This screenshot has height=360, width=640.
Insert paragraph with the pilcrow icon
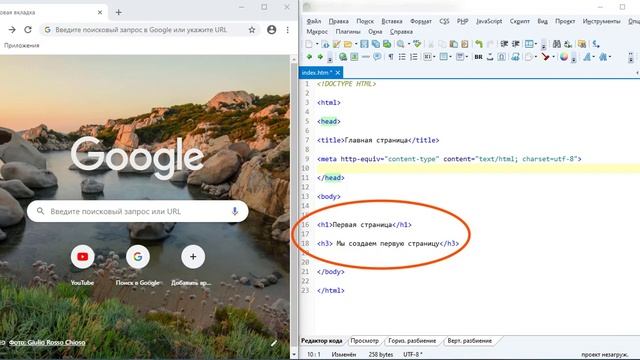391,57
